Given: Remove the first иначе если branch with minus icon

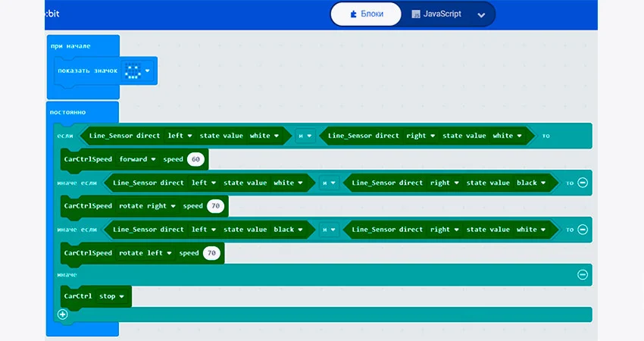Looking at the screenshot, I should tap(582, 183).
